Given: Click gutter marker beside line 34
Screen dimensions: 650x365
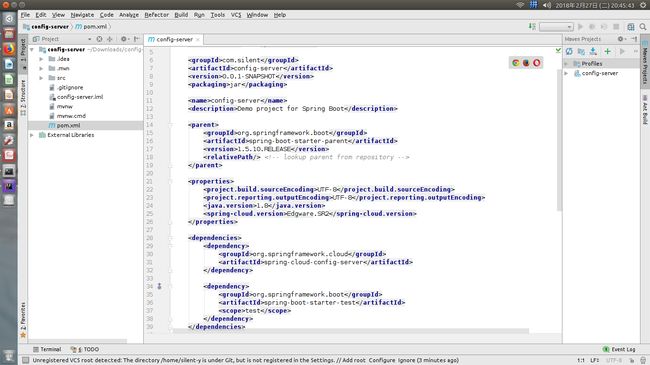Looking at the screenshot, I should click(159, 286).
